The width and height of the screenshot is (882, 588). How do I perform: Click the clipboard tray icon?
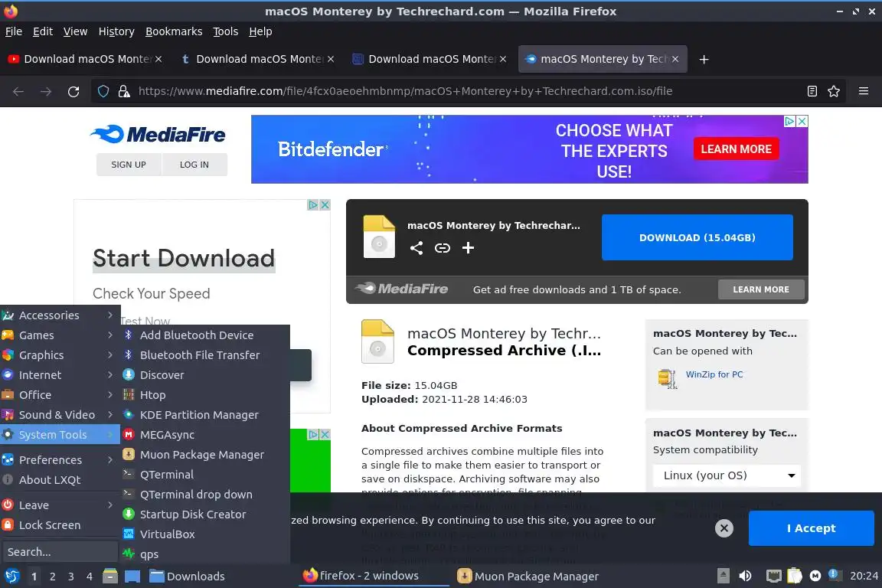click(x=794, y=575)
